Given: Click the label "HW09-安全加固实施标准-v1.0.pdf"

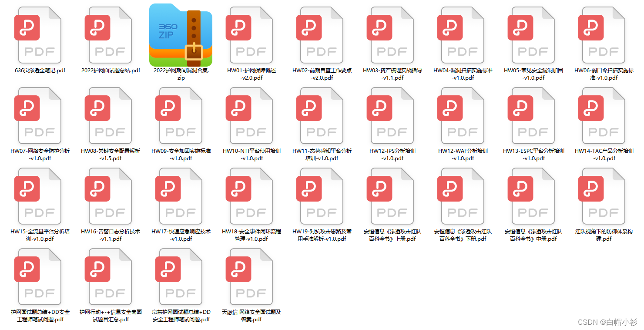Looking at the screenshot, I should tap(181, 155).
